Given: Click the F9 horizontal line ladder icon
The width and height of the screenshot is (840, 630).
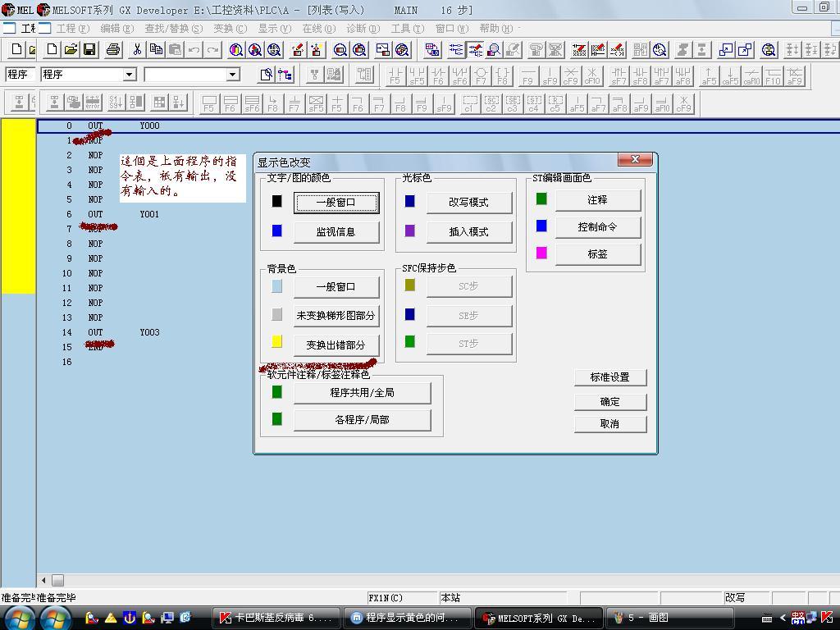Looking at the screenshot, I should tap(527, 76).
